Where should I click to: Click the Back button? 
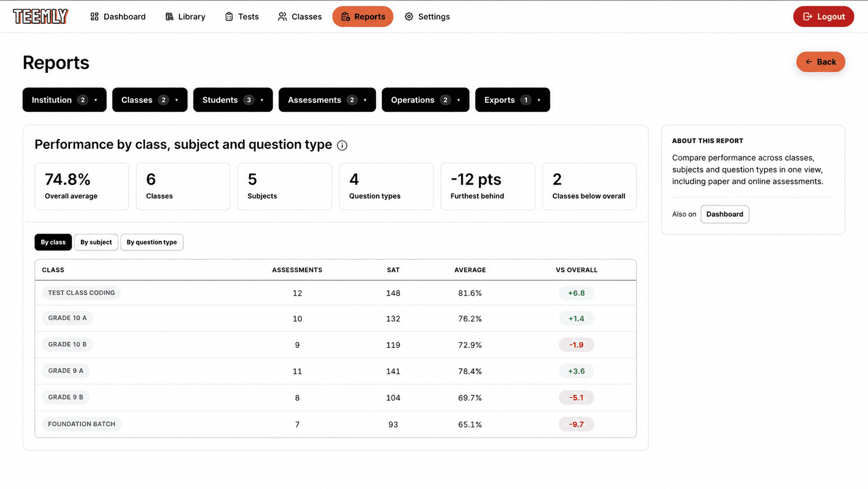[821, 62]
